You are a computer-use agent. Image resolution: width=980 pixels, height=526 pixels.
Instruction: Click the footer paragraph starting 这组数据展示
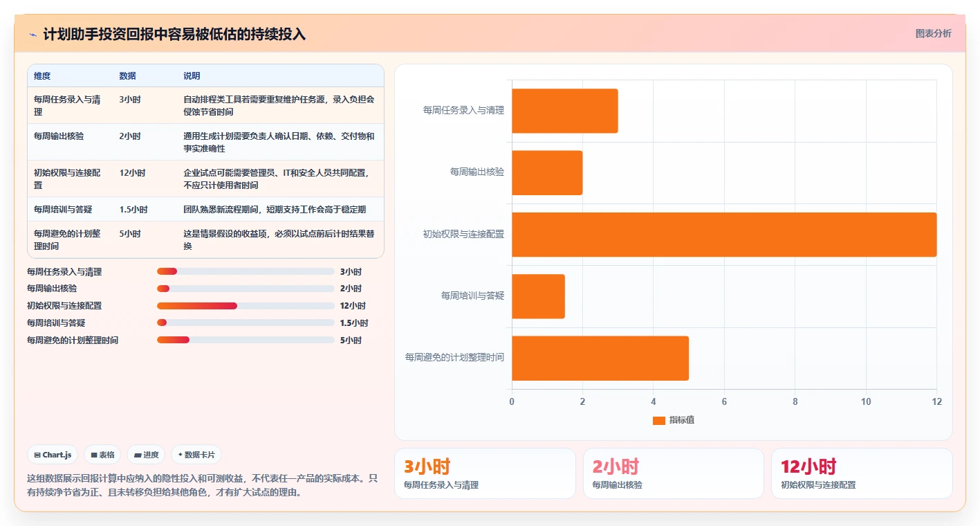[x=202, y=486]
